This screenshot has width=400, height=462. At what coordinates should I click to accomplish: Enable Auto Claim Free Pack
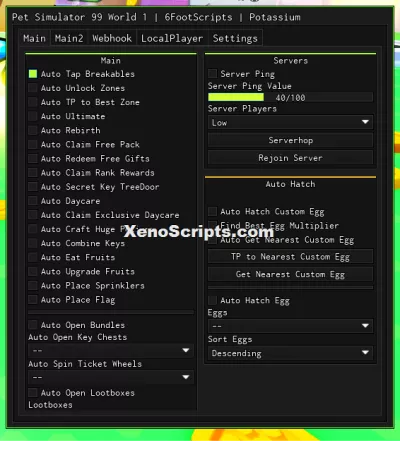[33, 144]
